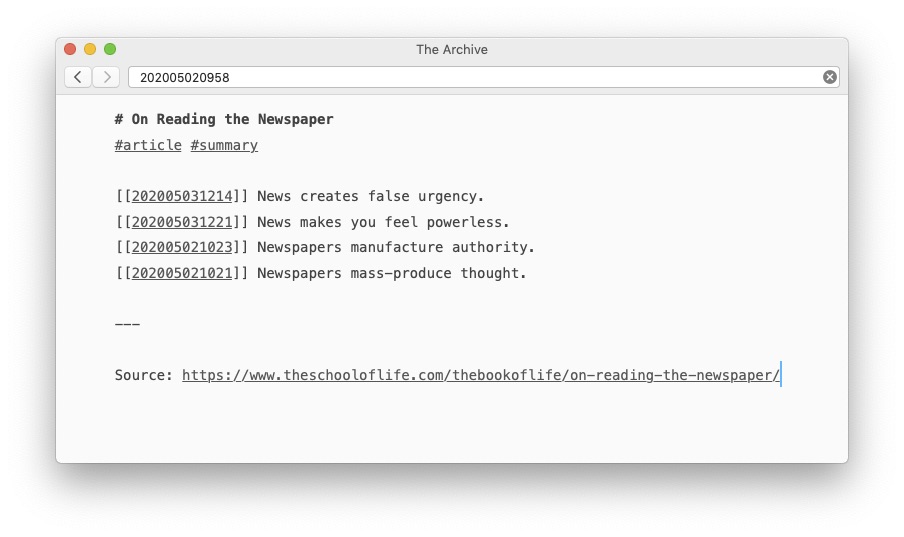Minimize the window using the yellow button

click(90, 50)
